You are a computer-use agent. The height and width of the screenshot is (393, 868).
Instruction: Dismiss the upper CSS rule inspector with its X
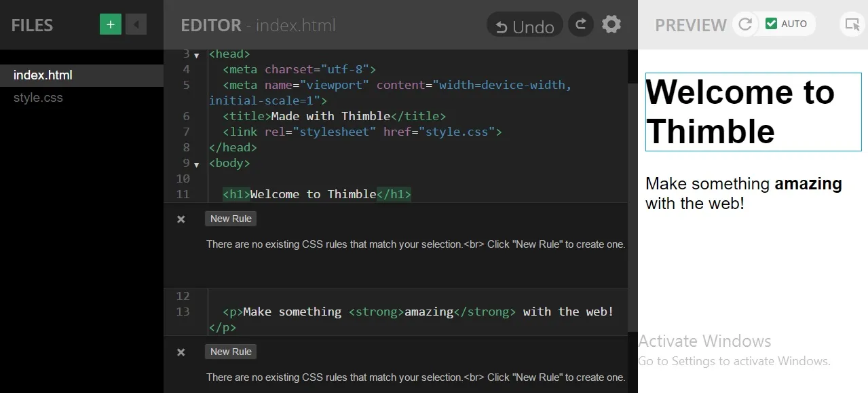click(180, 219)
